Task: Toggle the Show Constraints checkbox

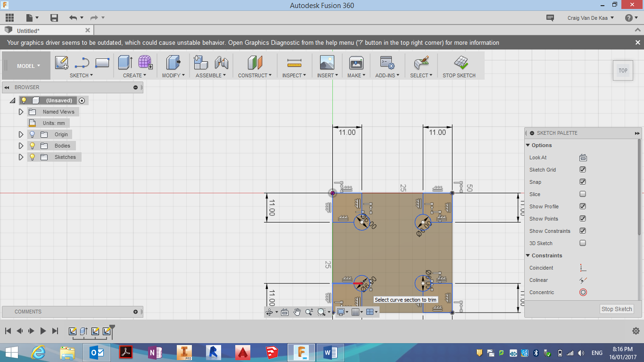Action: pyautogui.click(x=583, y=231)
